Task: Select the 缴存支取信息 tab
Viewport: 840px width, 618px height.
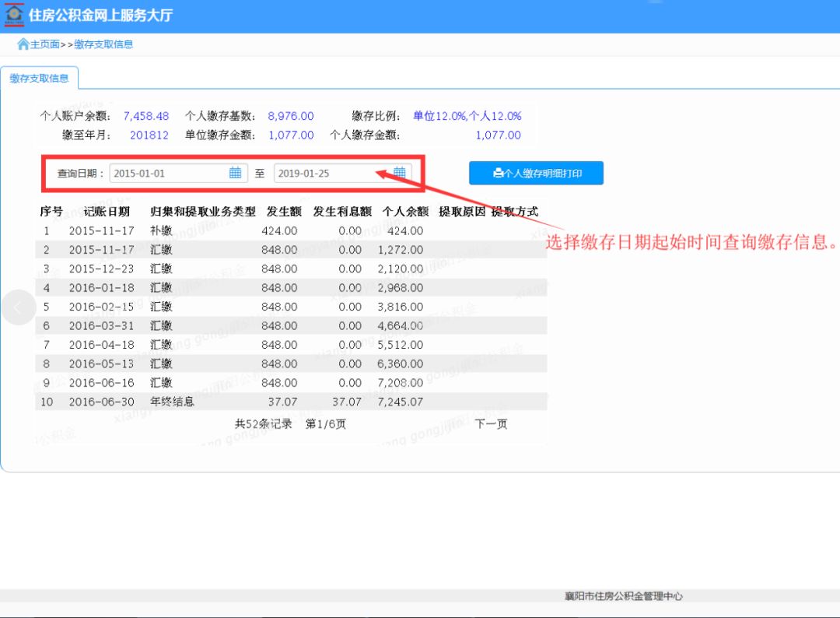Action: [39, 79]
